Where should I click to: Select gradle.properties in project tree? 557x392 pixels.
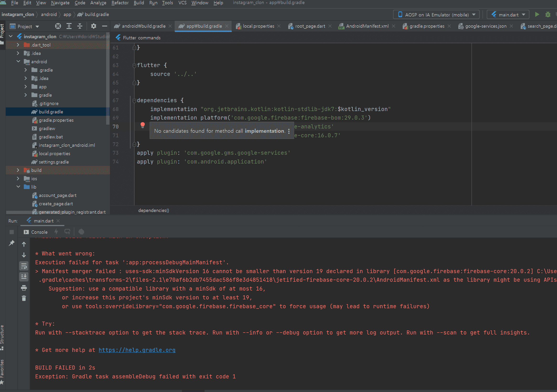pyautogui.click(x=56, y=120)
